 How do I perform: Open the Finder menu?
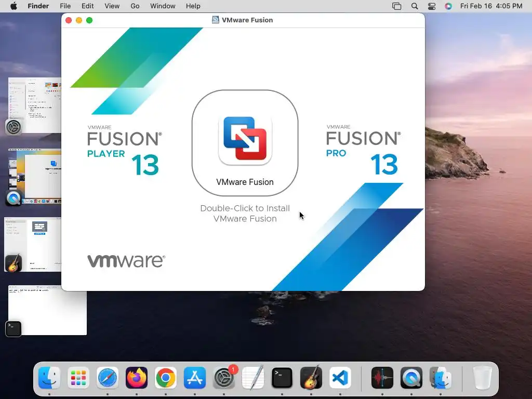[x=38, y=6]
